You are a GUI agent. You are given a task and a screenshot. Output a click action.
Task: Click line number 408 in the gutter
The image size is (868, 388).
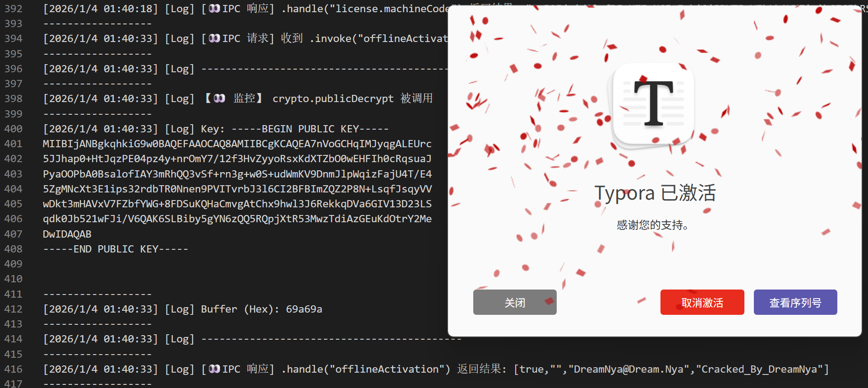14,249
